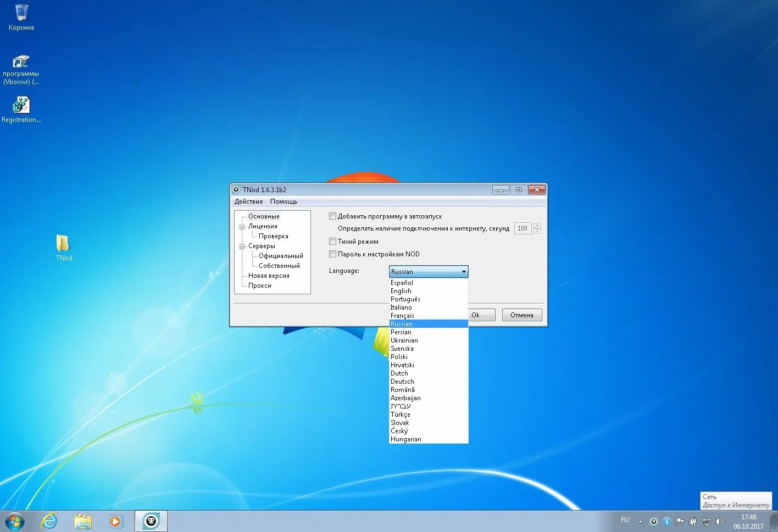Choose Italiano from the language list
This screenshot has height=532, width=778.
tap(429, 307)
